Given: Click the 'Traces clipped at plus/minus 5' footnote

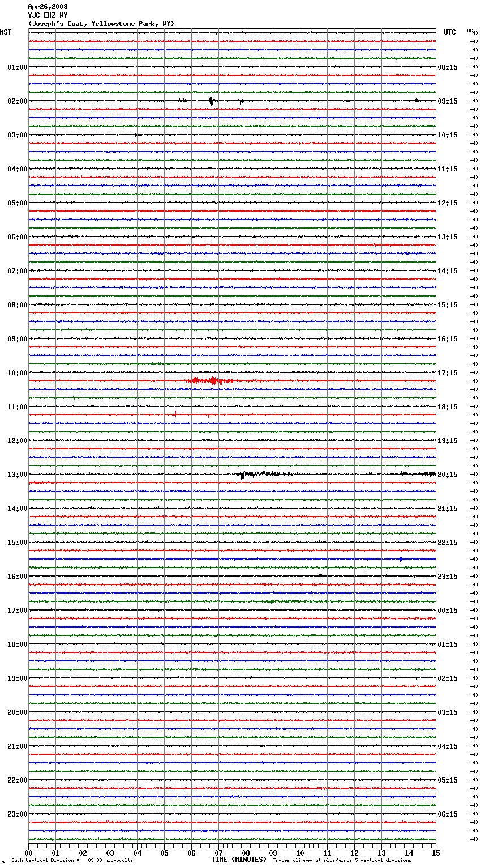Looking at the screenshot, I should coord(342,860).
